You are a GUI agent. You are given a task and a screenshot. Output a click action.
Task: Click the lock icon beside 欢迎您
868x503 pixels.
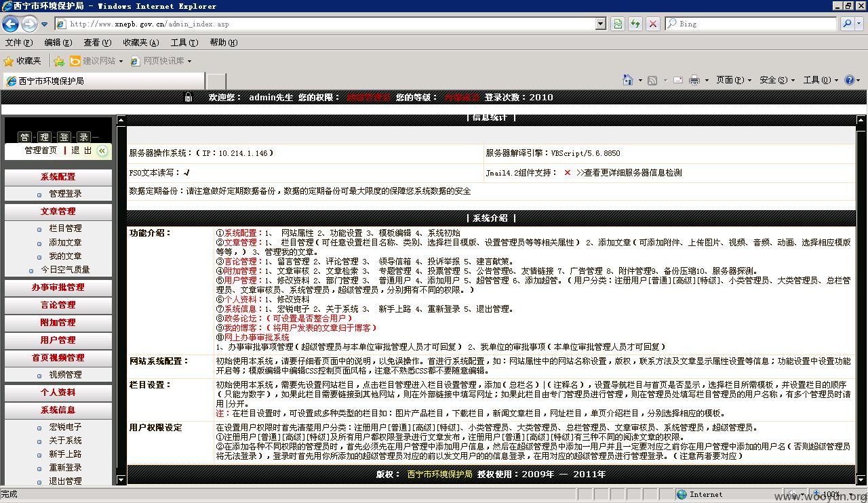pos(189,98)
